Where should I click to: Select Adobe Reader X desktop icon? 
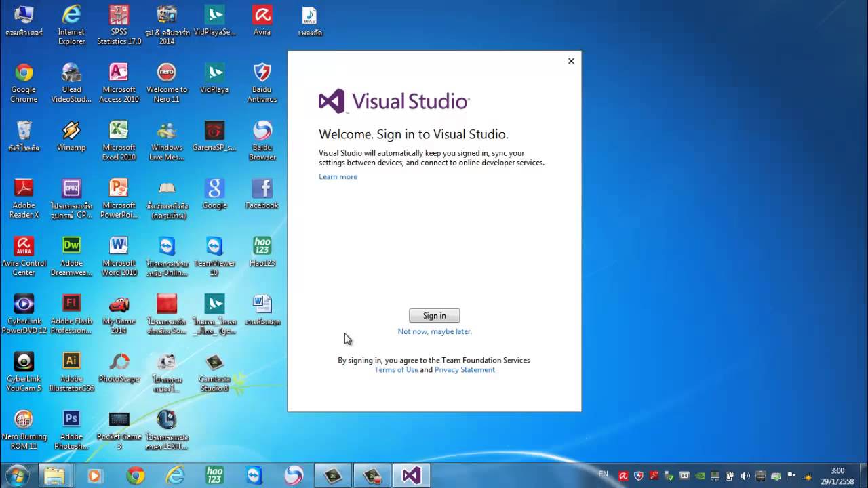pyautogui.click(x=24, y=199)
